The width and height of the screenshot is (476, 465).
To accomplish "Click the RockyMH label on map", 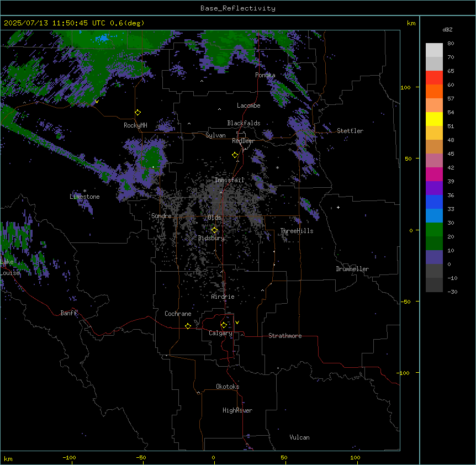I will point(135,125).
